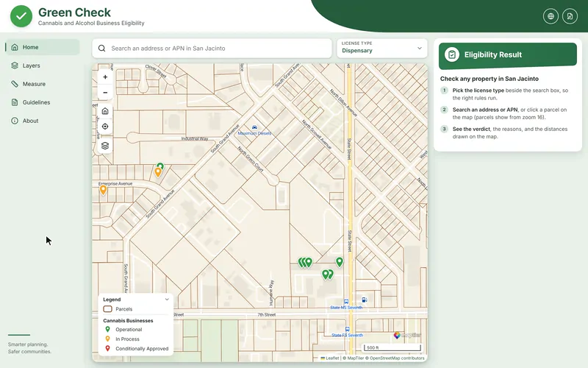588x368 pixels.
Task: Collapse the Legend panel chevron
Action: click(167, 300)
